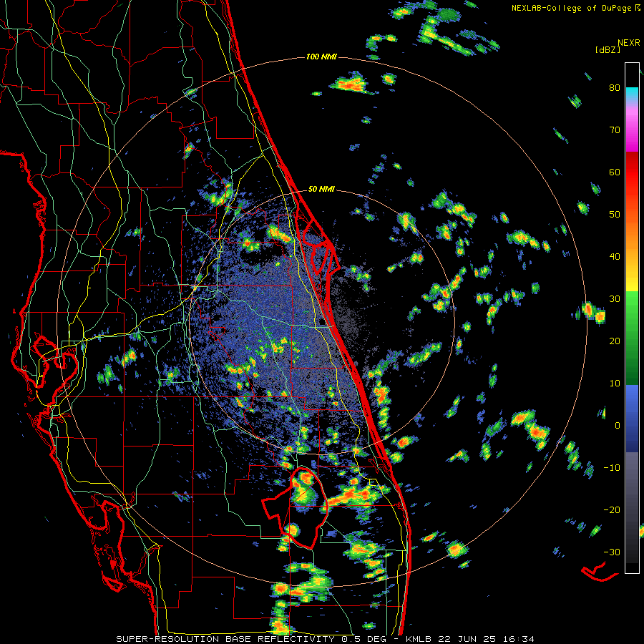Click the 0 value on the dBZ scale

618,426
